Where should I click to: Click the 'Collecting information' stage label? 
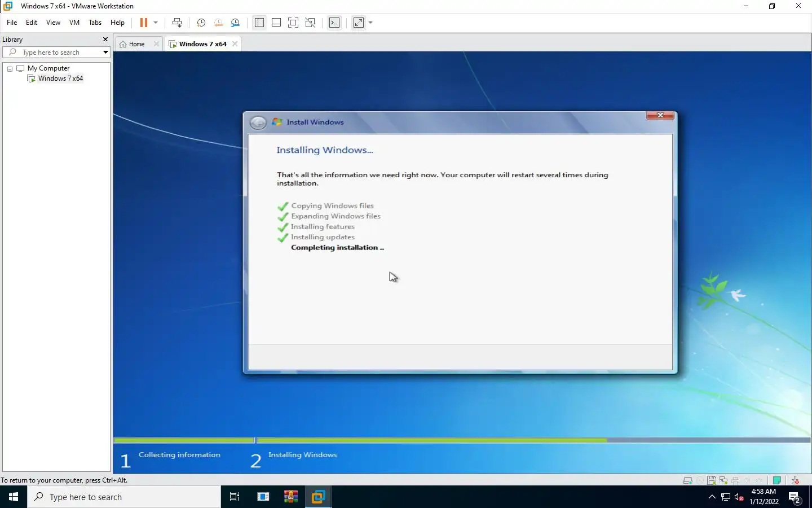[x=179, y=455]
